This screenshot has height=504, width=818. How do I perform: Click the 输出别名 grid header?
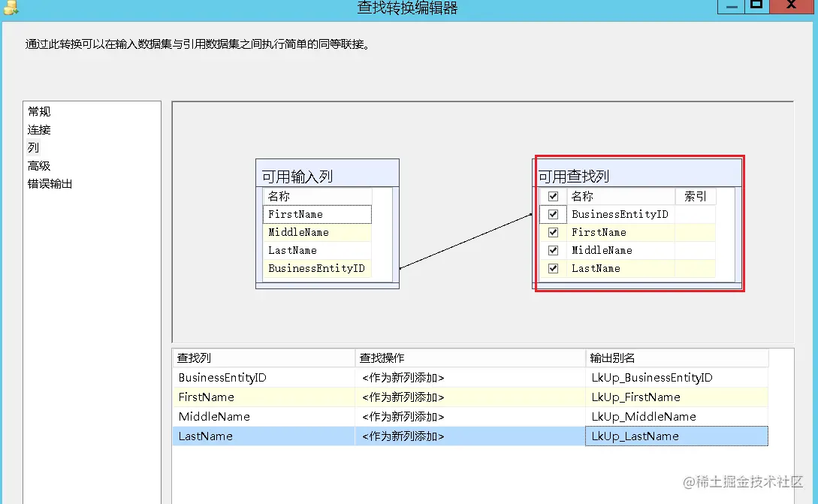(677, 358)
